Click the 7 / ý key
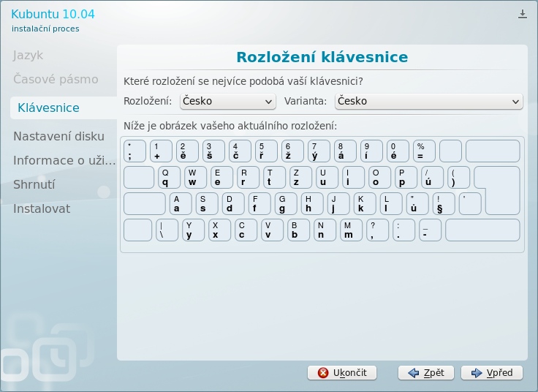 (x=319, y=151)
